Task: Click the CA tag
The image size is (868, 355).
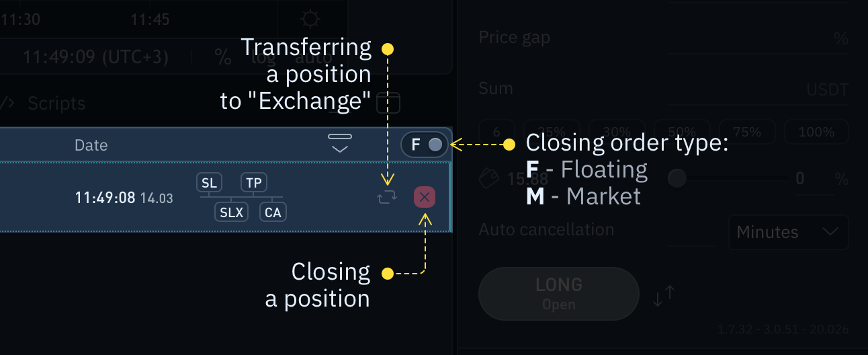Action: (x=273, y=212)
